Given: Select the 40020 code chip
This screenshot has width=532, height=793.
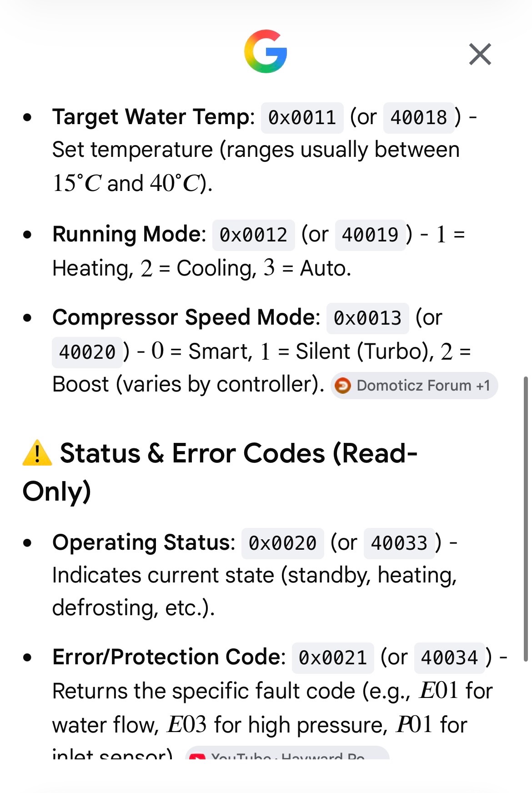Looking at the screenshot, I should [87, 352].
